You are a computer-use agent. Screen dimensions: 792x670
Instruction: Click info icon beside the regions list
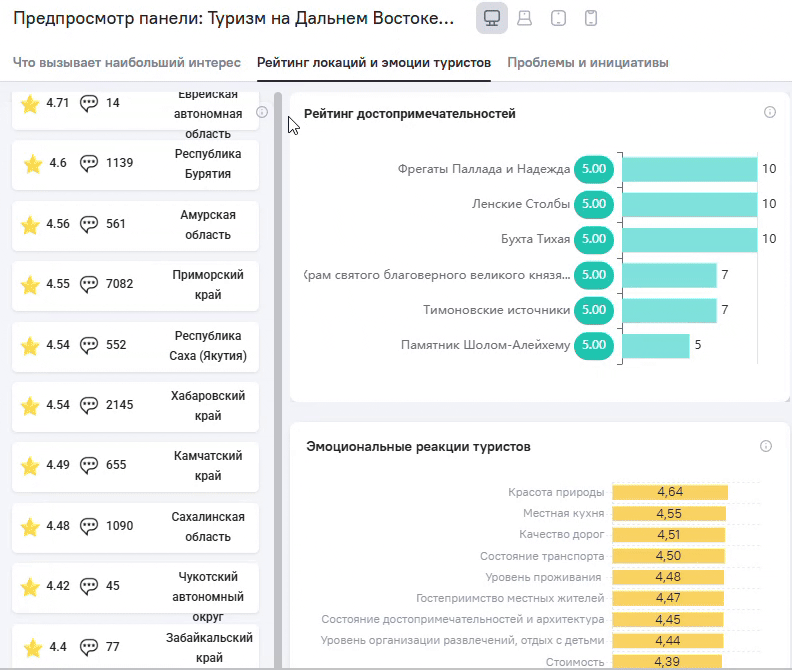[x=262, y=112]
